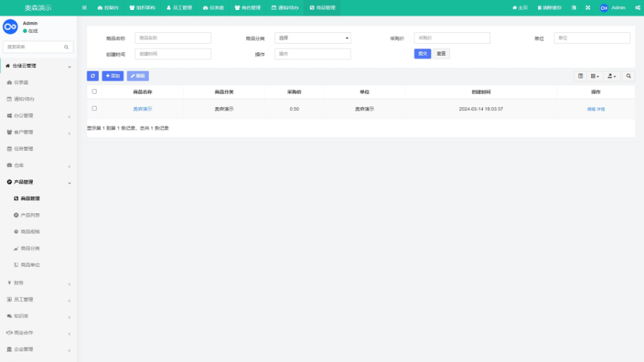Toggle the hamburger sidebar menu icon

coord(84,8)
